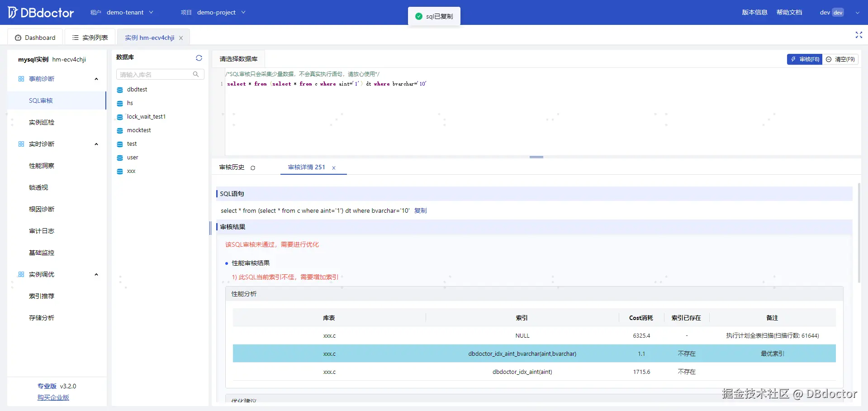Click the DBdoctor logo
Viewport: 868px width, 411px height.
(41, 12)
